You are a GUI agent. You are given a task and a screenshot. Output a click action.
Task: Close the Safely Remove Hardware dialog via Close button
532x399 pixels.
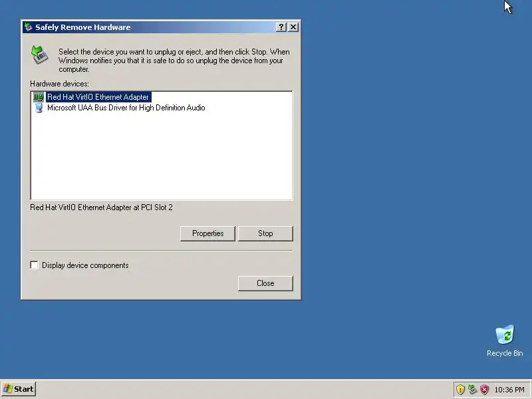[x=265, y=283]
